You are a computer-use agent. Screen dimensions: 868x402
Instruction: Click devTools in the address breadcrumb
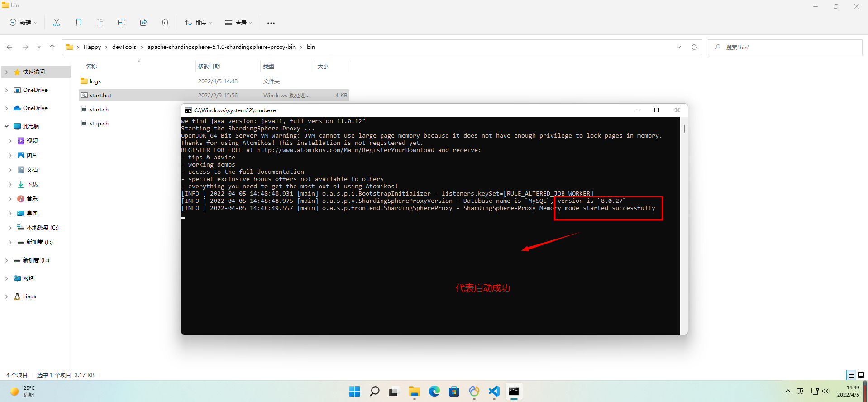pos(124,47)
